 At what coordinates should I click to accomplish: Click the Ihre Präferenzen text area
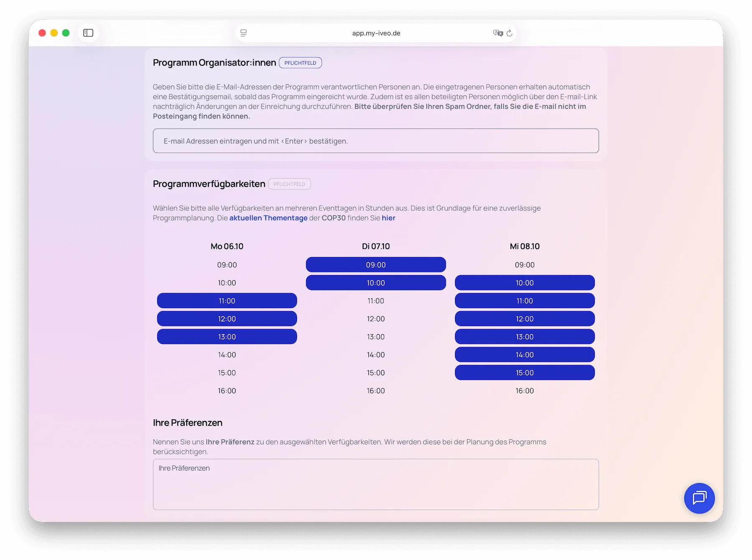pos(376,484)
